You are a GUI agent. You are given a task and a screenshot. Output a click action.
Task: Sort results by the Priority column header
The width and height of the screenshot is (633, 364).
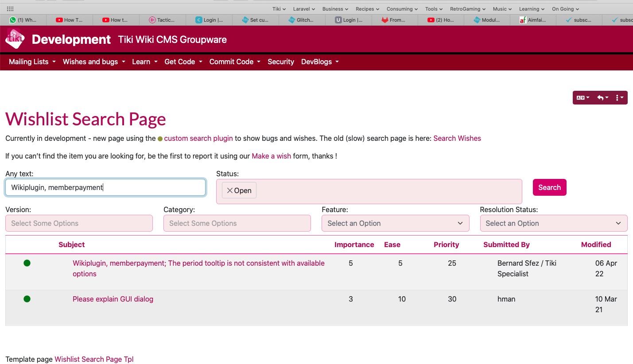point(446,244)
